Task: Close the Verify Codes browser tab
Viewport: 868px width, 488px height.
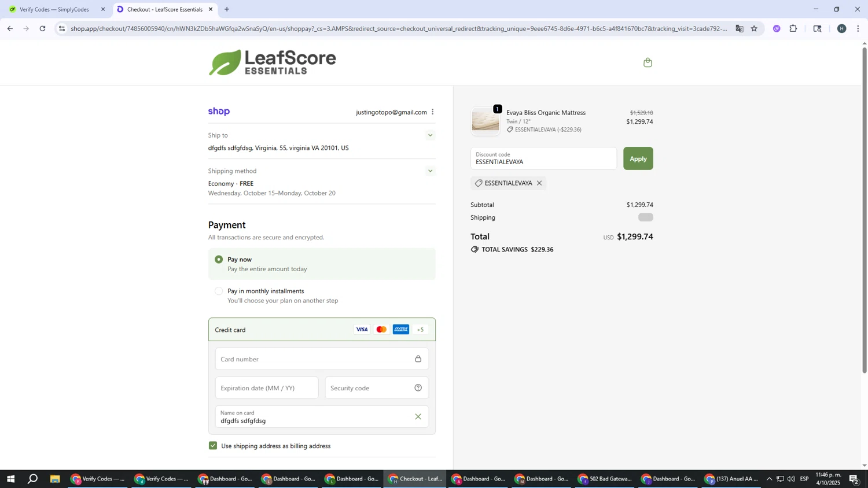Action: pos(103,9)
